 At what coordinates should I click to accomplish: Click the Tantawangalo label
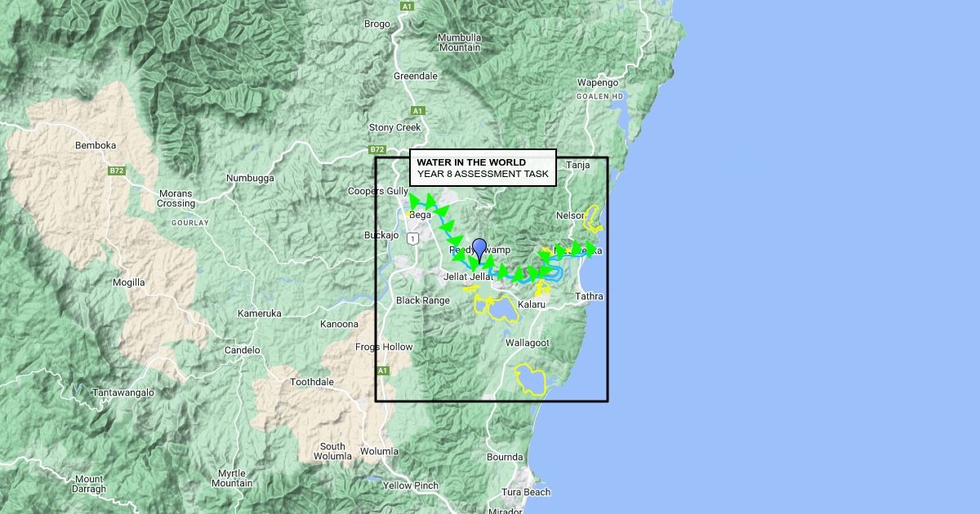(x=123, y=392)
